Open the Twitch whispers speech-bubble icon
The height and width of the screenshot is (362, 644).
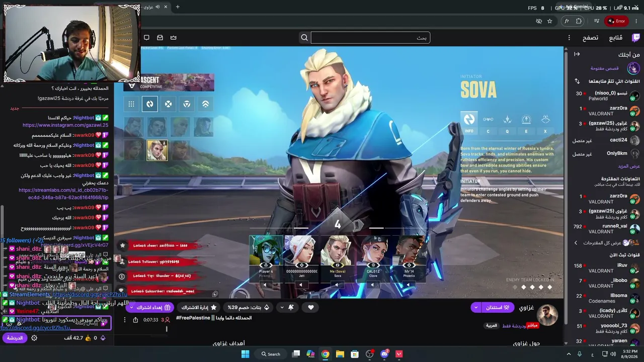pyautogui.click(x=146, y=38)
